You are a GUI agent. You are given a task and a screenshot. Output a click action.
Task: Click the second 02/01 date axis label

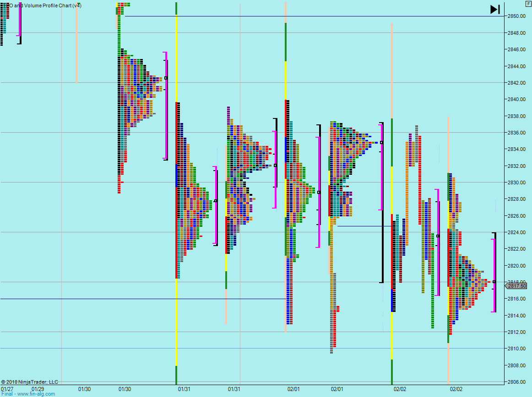pyautogui.click(x=337, y=389)
